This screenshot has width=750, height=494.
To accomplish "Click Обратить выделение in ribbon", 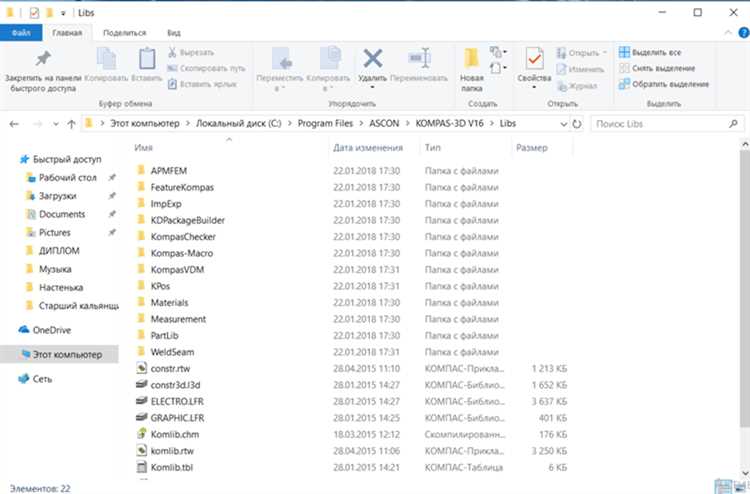I will click(664, 84).
